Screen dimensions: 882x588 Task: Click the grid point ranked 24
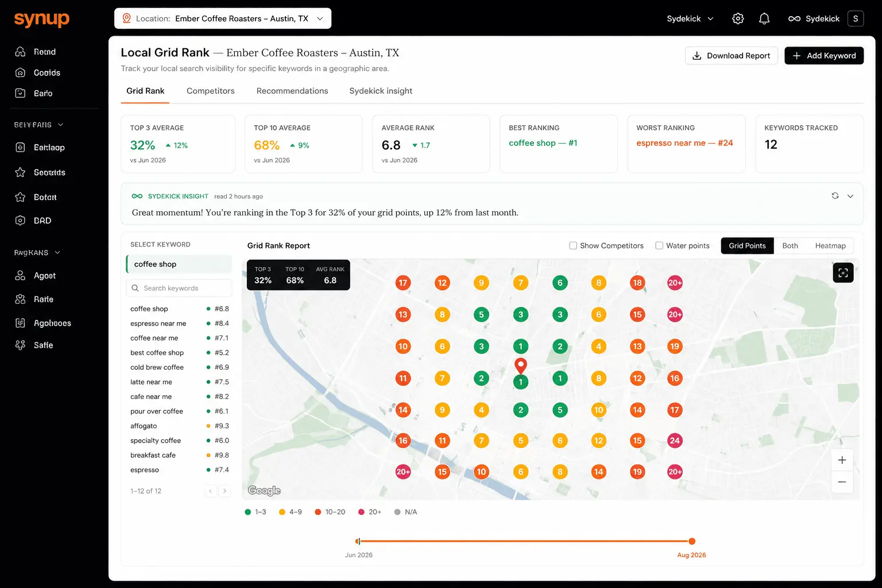coord(675,440)
